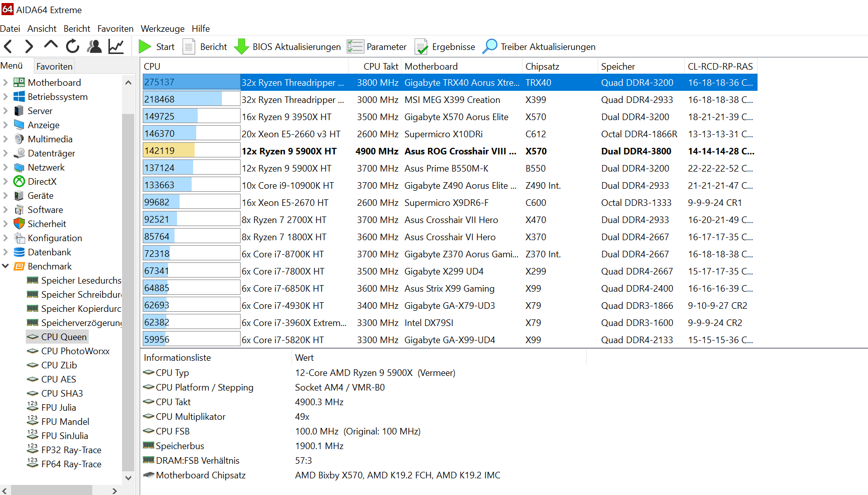Select the 59956 Core i7-5820K result row
This screenshot has height=495, width=868.
coord(450,340)
